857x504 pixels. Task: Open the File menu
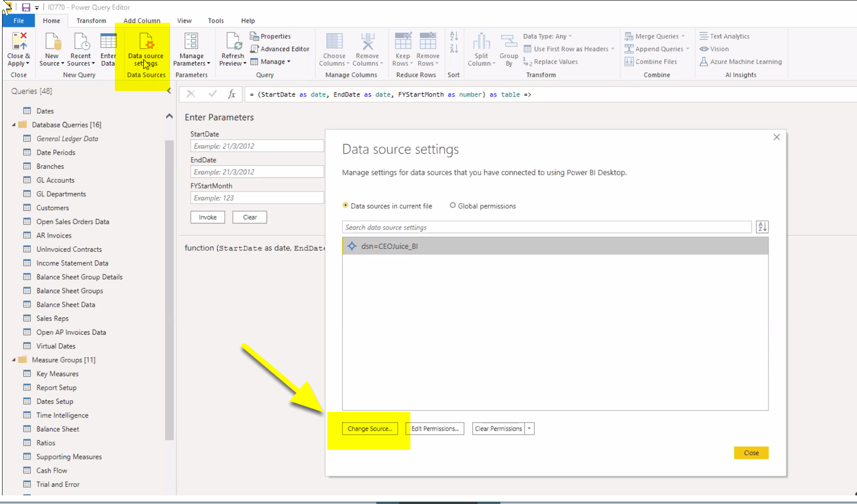19,21
